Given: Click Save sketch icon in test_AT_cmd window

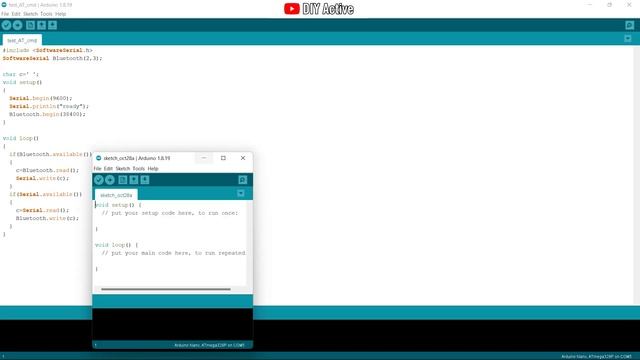Looking at the screenshot, I should click(x=52, y=25).
